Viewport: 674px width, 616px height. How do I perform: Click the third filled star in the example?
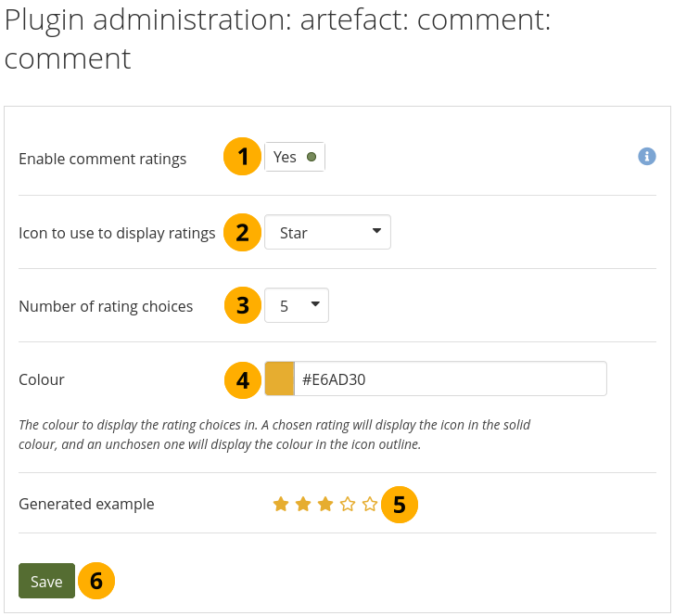pos(325,504)
